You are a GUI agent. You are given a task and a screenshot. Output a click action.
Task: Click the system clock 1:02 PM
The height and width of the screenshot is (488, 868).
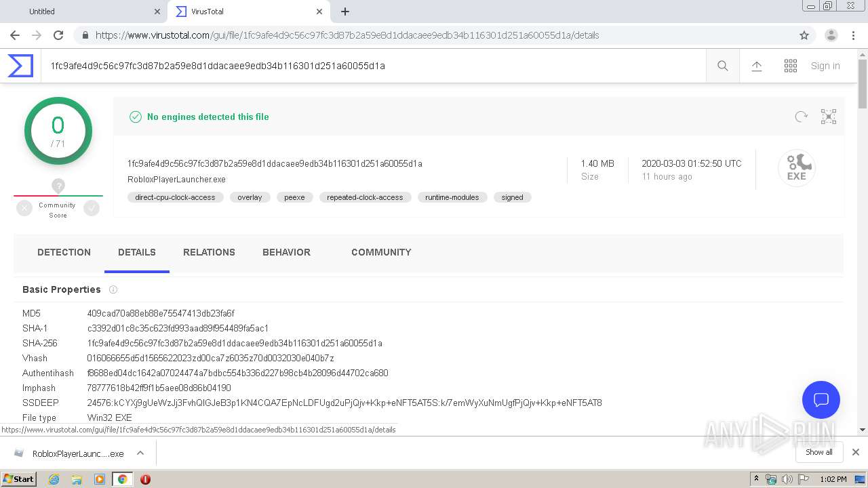coord(833,479)
